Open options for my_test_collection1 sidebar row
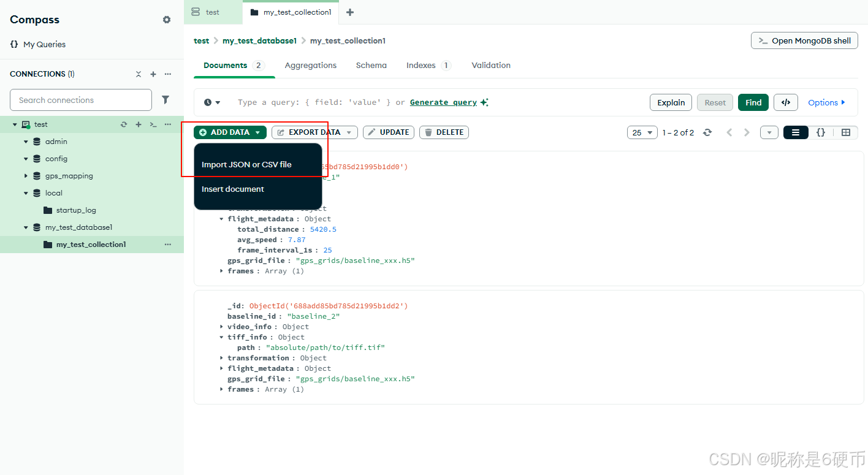The height and width of the screenshot is (475, 868). coord(168,245)
